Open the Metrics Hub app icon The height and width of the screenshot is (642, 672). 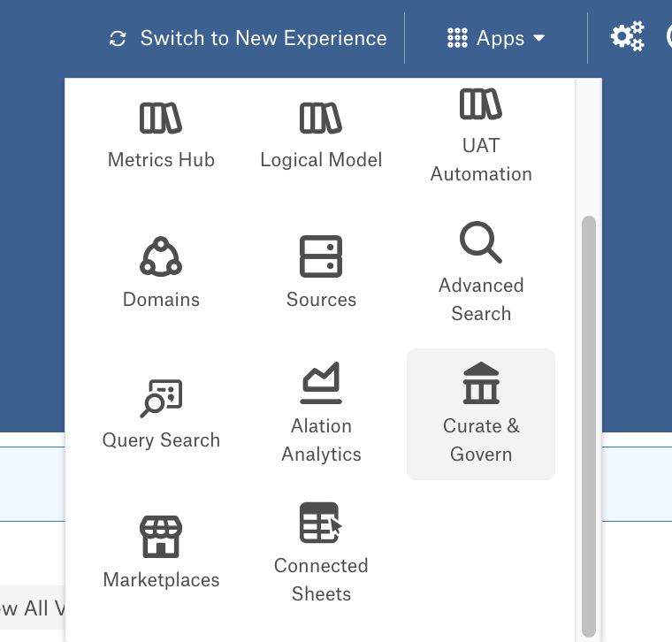[x=161, y=118]
